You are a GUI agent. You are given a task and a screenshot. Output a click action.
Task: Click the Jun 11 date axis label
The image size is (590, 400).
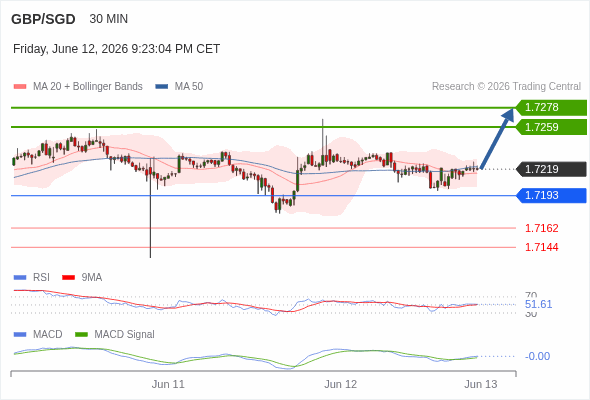pos(168,384)
